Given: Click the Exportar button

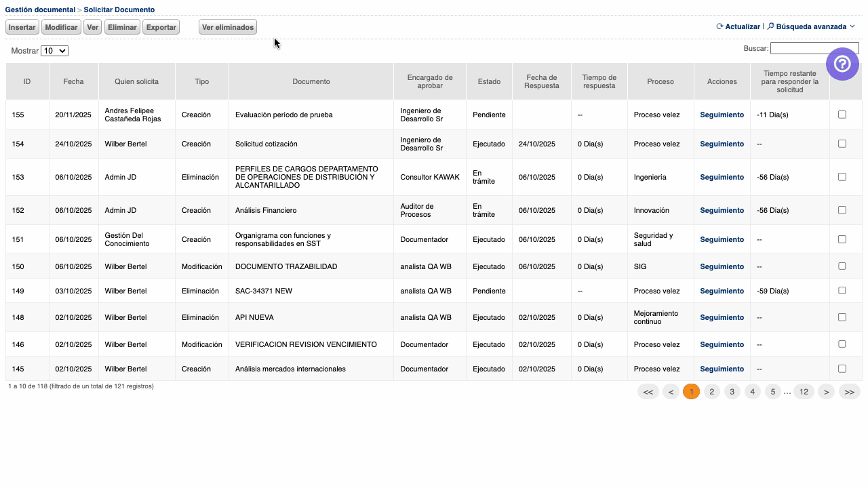Looking at the screenshot, I should click(x=161, y=27).
